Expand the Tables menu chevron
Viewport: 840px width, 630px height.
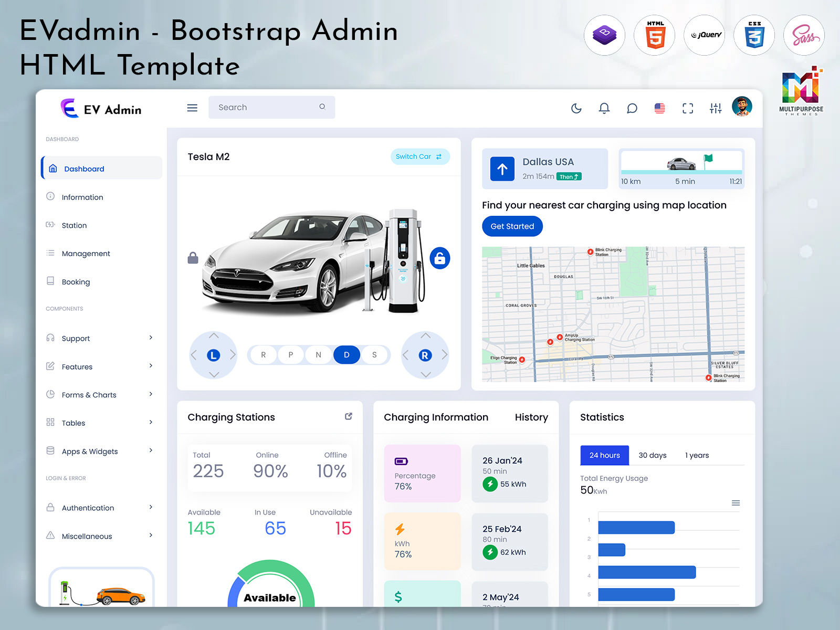point(151,423)
